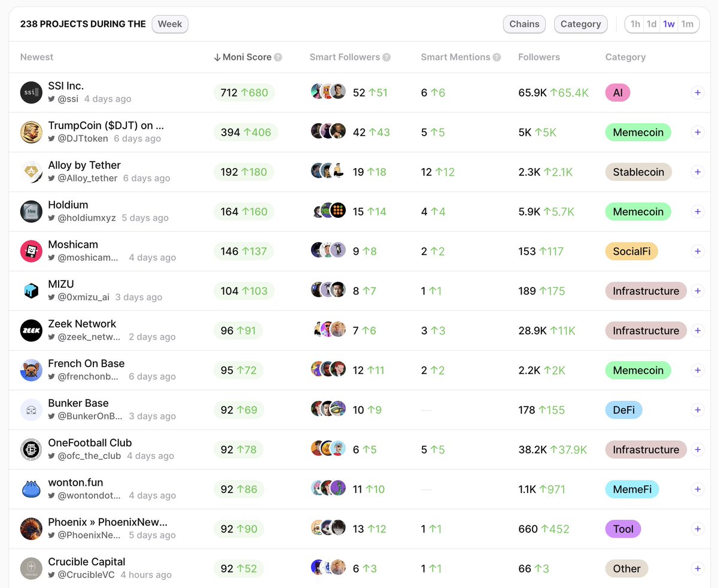Sort by the Followers column header

pos(539,57)
